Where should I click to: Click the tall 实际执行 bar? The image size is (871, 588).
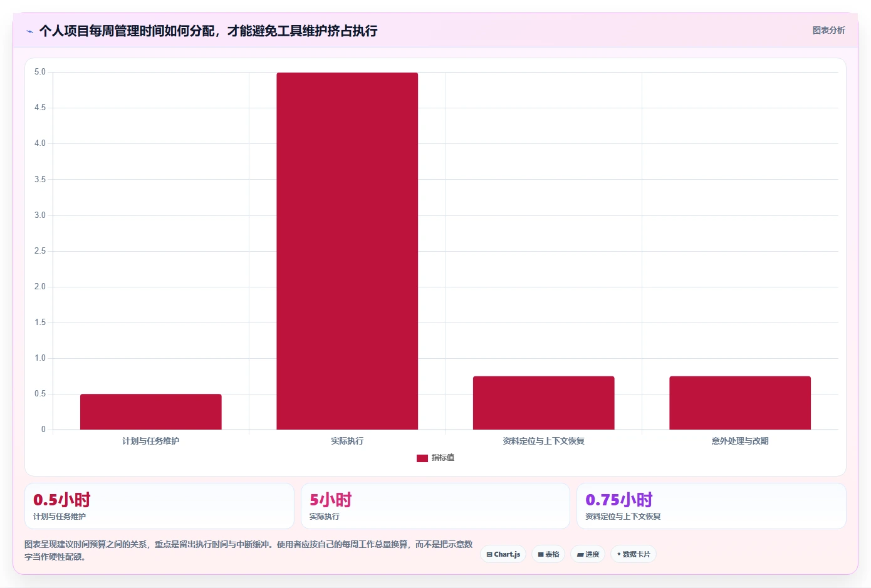(x=347, y=251)
